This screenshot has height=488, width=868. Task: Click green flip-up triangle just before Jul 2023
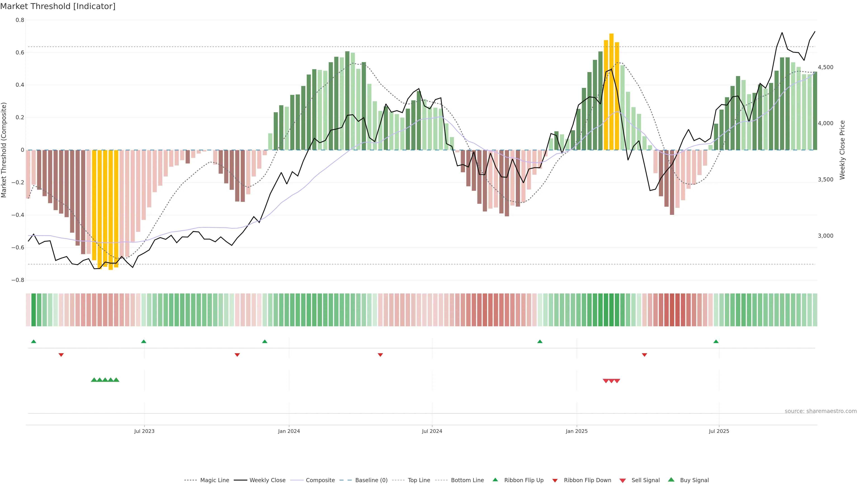144,342
